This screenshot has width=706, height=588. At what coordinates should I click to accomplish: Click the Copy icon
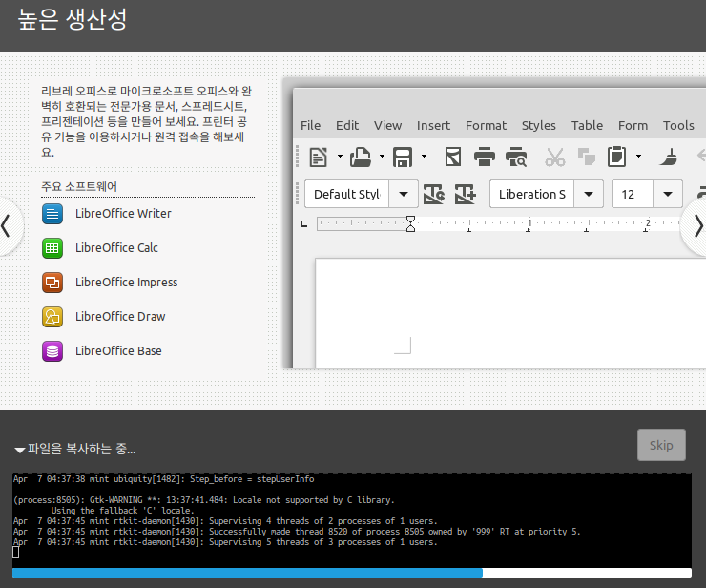point(586,157)
